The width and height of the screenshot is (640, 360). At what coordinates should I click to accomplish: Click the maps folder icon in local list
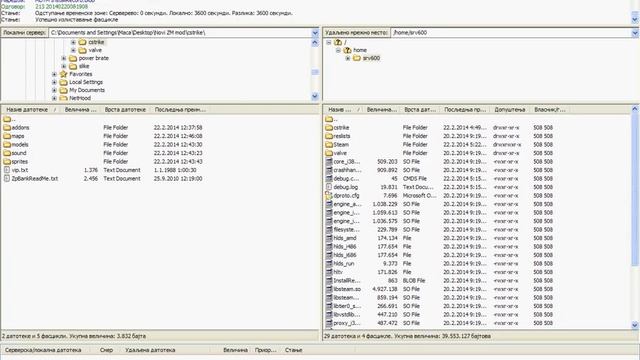coord(7,136)
